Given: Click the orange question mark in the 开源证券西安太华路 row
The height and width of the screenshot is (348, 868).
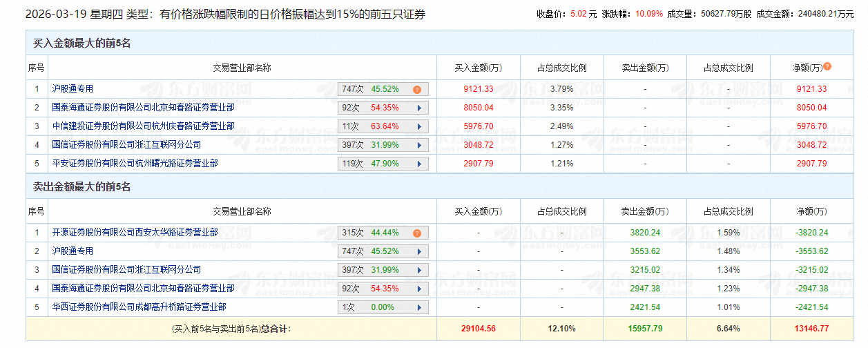Looking at the screenshot, I should [417, 233].
